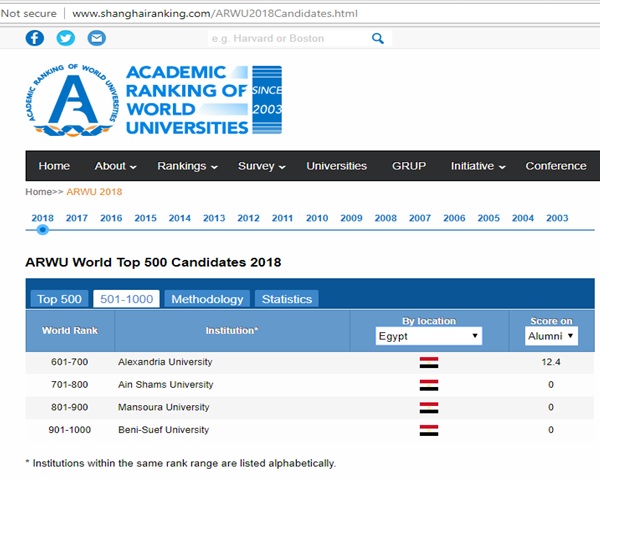
Task: Click the Academic Ranking of World Universities banner
Action: tap(204, 100)
